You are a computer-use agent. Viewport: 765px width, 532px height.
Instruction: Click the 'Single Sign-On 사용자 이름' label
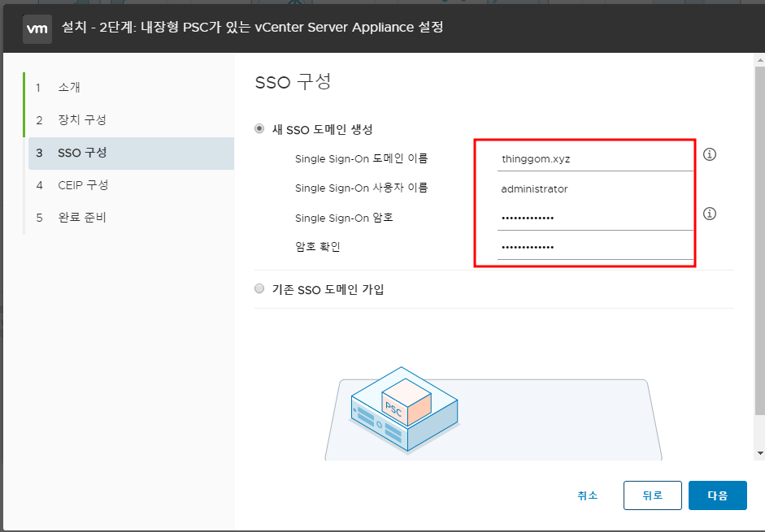pos(362,188)
